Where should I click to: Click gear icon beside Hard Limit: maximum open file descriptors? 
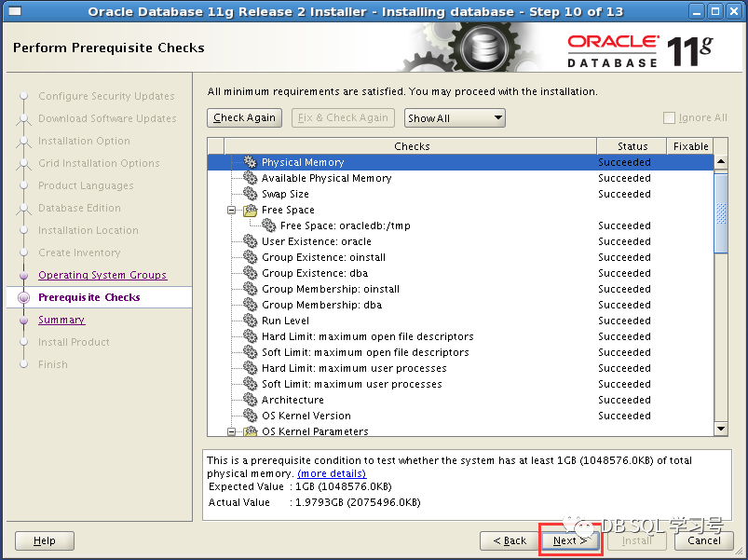pyautogui.click(x=250, y=335)
